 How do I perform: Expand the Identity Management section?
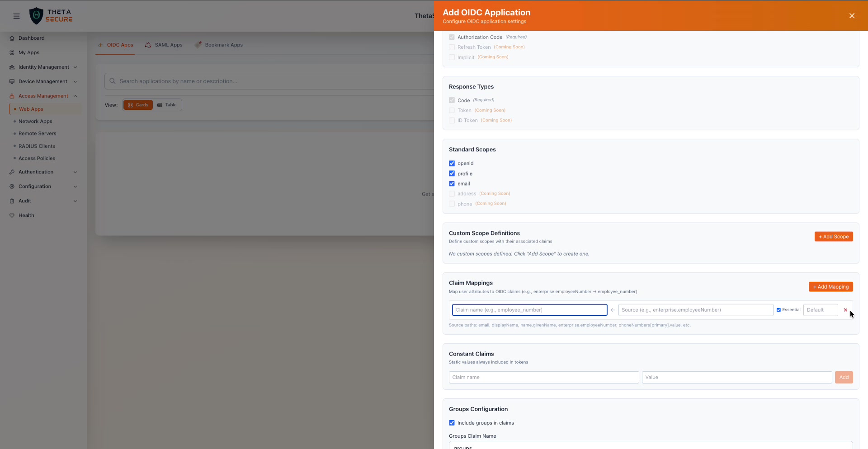coord(75,67)
